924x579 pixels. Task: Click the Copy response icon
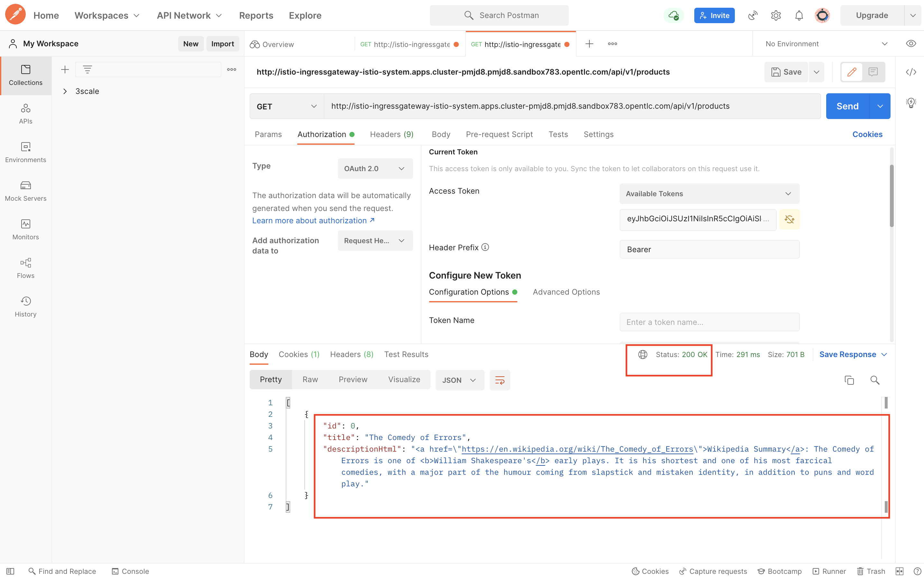[x=849, y=380]
